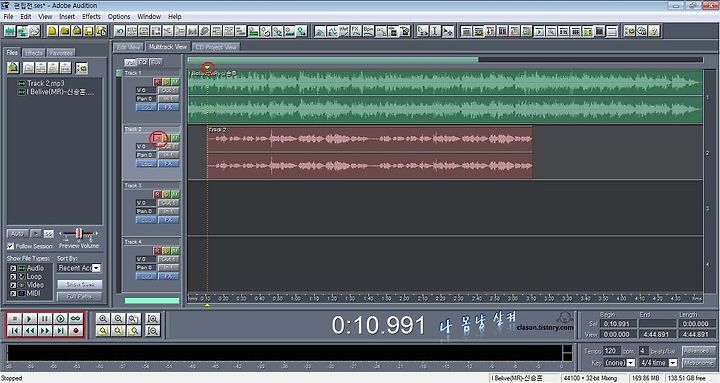Click the Preview Volume slider handle
Viewport: 720px width, 383px height.
pos(79,233)
